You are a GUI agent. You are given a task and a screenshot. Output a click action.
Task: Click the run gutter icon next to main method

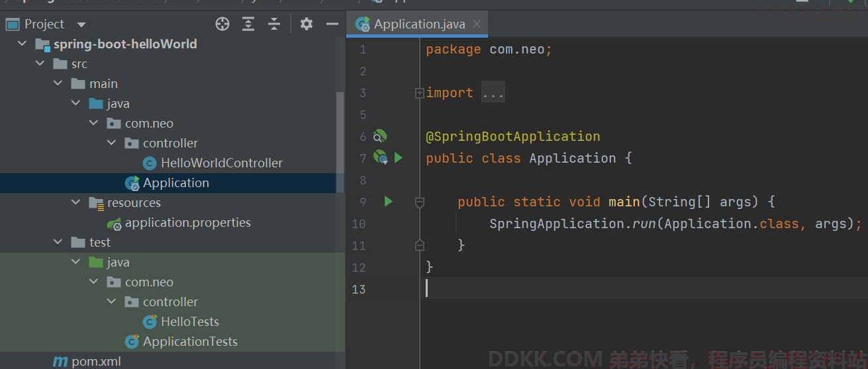click(x=389, y=201)
